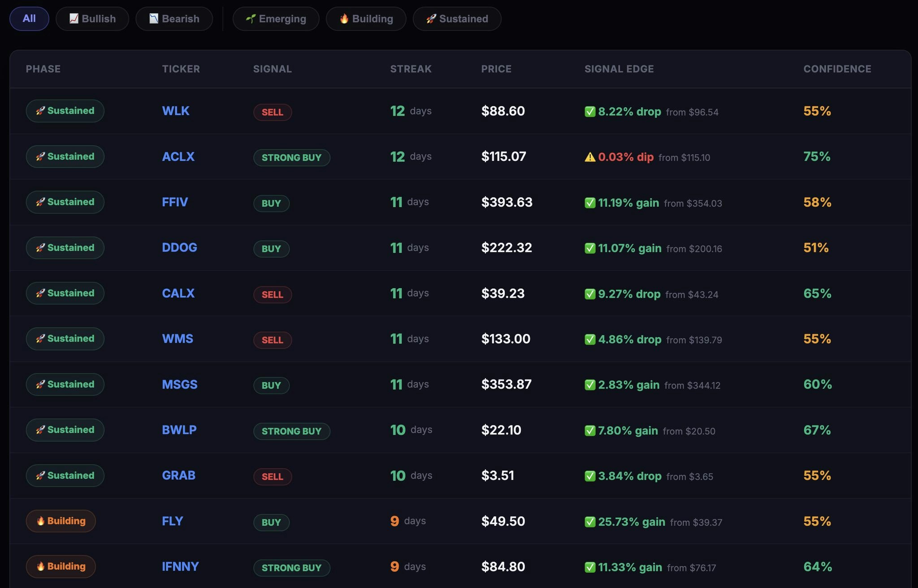The image size is (918, 588).
Task: Click the $3.51 price value
Action: [x=498, y=476]
